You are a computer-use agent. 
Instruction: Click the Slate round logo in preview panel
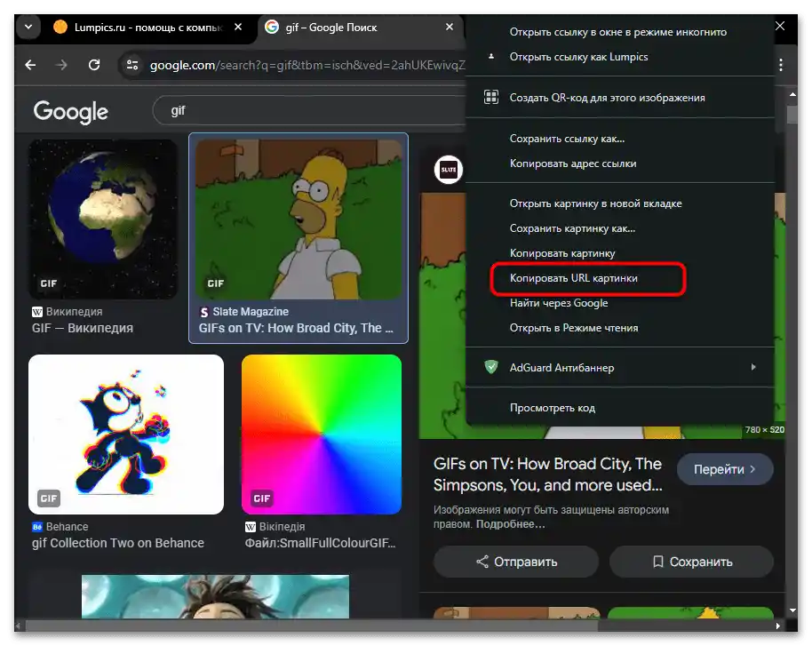pyautogui.click(x=449, y=170)
